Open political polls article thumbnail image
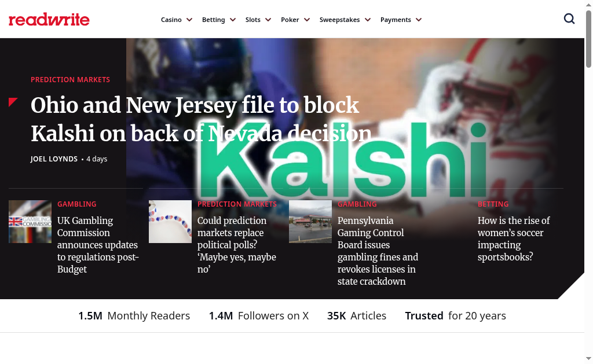 point(170,222)
